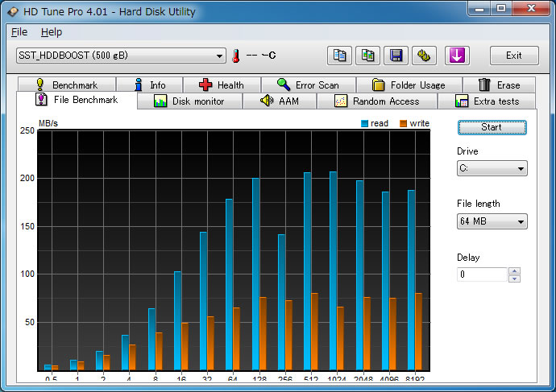
Task: Select the File Benchmark tab
Action: point(77,100)
